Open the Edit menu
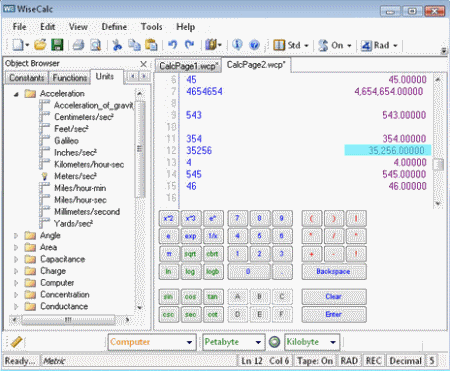450x371 pixels. tap(47, 27)
